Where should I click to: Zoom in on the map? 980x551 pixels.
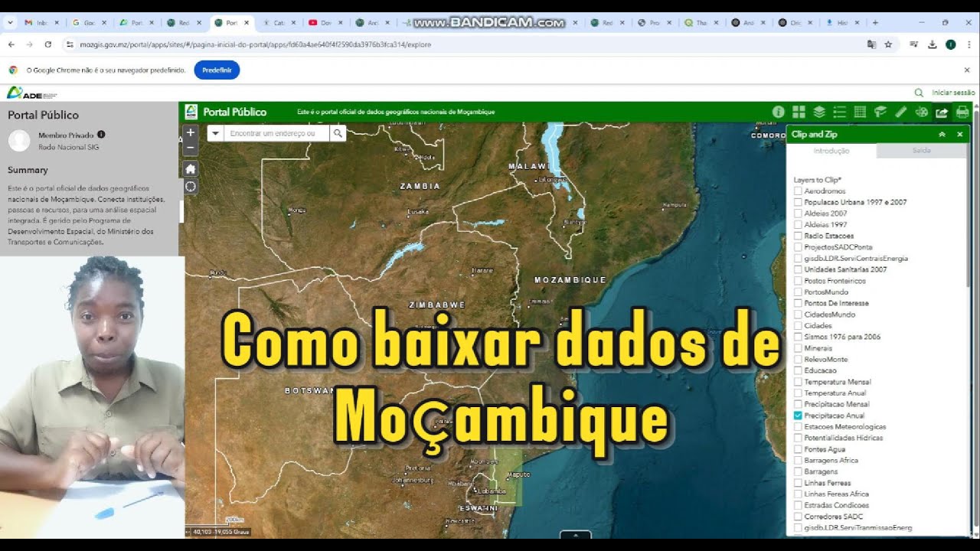click(x=191, y=132)
